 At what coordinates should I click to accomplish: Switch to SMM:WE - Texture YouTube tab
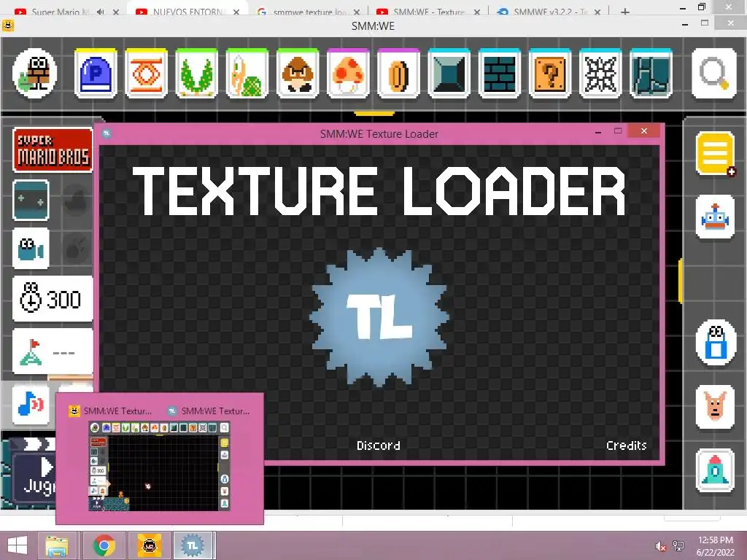[429, 11]
